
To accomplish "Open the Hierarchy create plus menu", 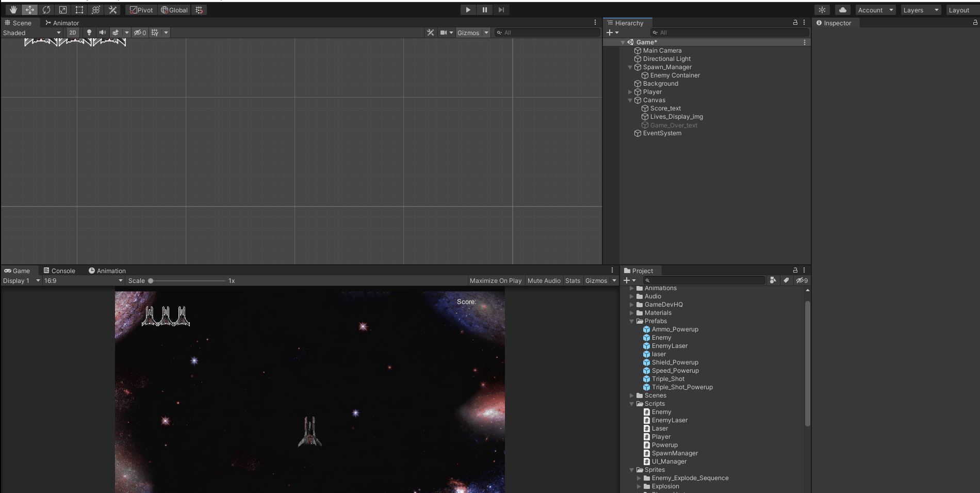I will click(612, 33).
